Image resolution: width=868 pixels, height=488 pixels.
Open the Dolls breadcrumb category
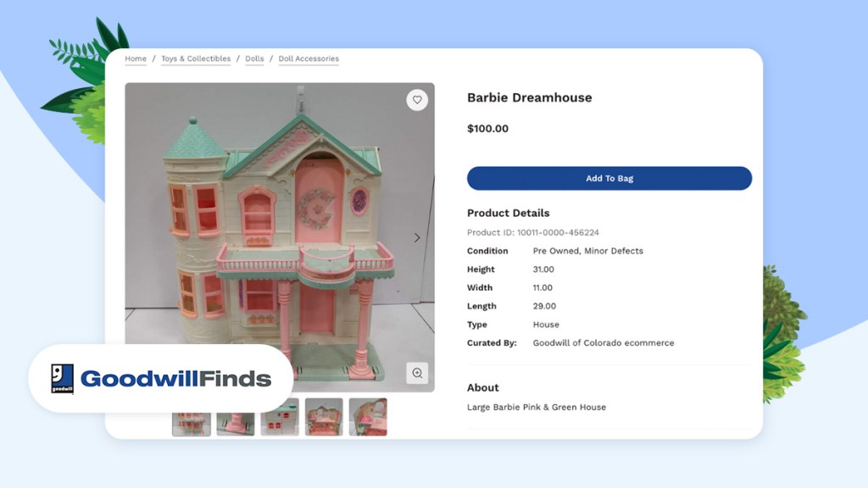[254, 58]
